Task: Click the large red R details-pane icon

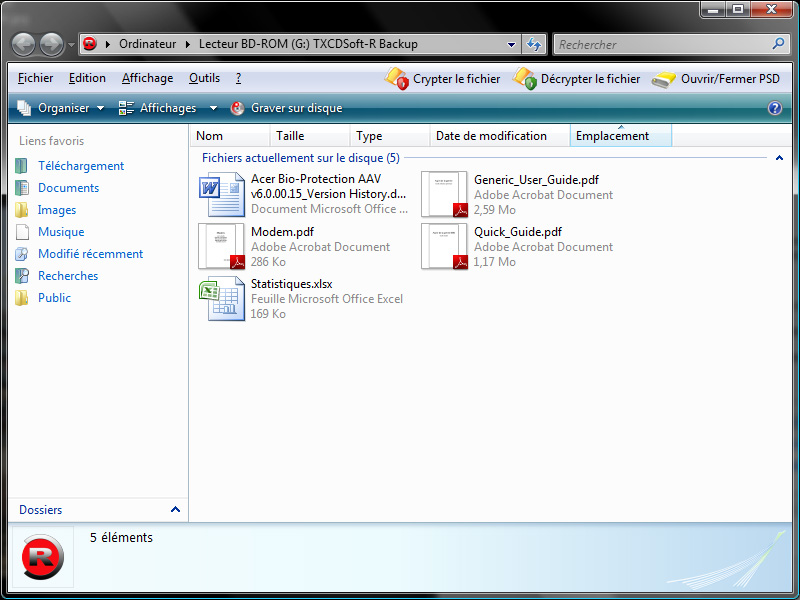Action: click(x=43, y=557)
